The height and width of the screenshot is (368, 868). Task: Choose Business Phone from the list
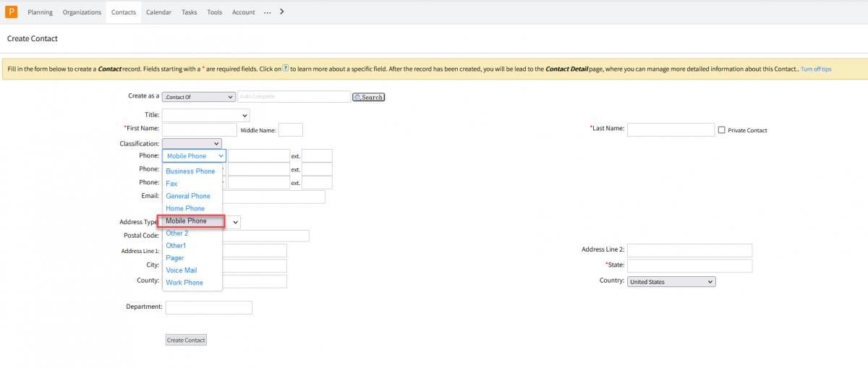[190, 171]
